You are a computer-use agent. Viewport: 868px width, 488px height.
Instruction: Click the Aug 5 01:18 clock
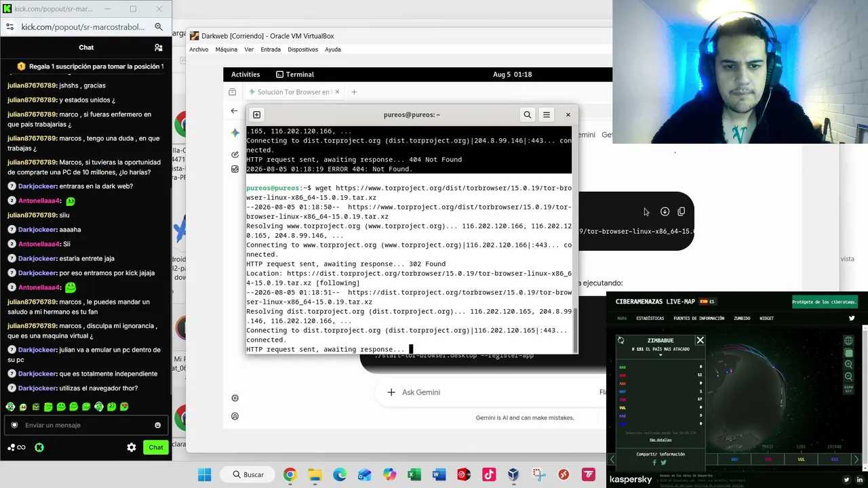[512, 75]
